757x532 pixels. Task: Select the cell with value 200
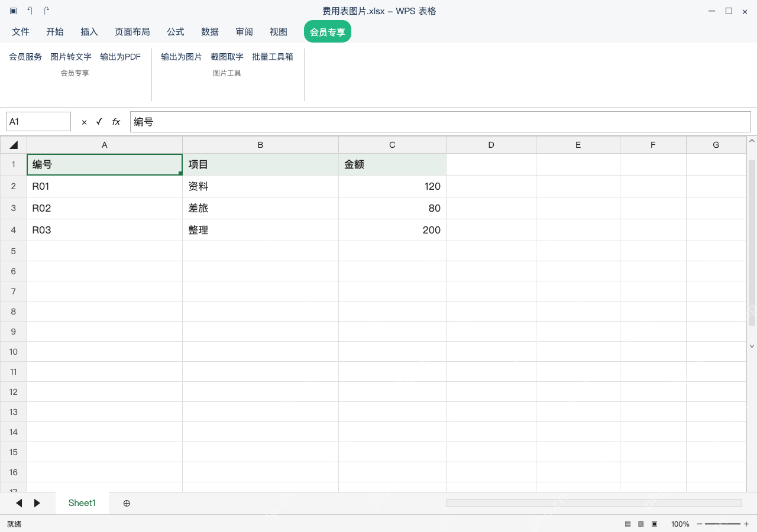392,230
